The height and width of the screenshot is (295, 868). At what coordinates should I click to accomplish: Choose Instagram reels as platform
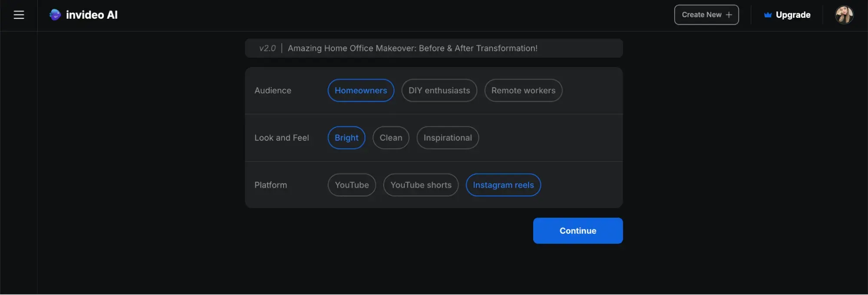click(x=503, y=185)
